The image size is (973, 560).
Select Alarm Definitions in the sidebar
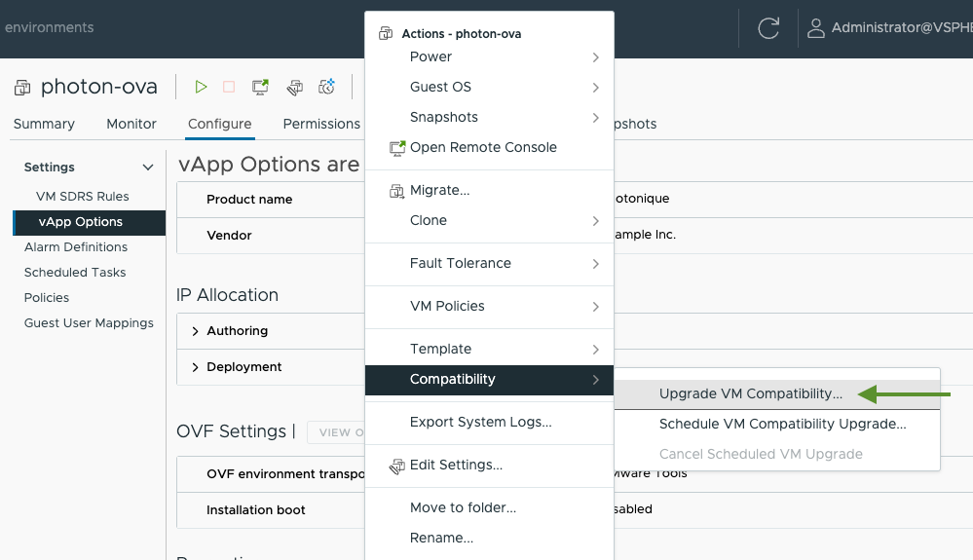point(76,246)
